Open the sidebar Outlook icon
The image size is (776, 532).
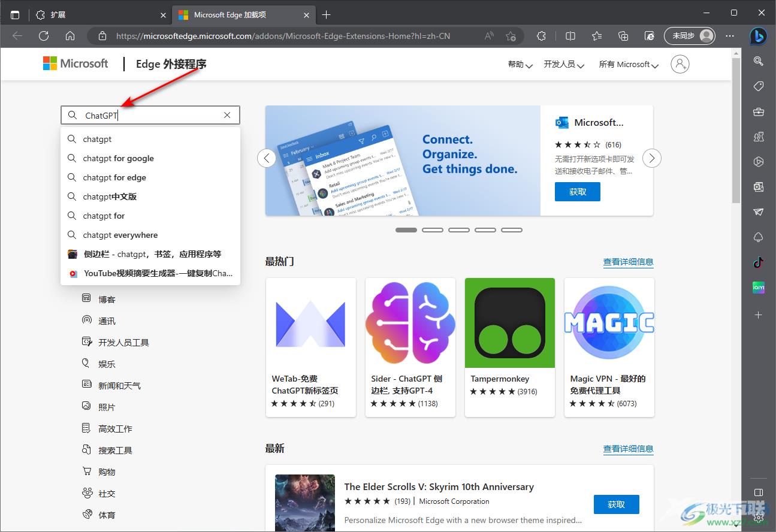[759, 187]
